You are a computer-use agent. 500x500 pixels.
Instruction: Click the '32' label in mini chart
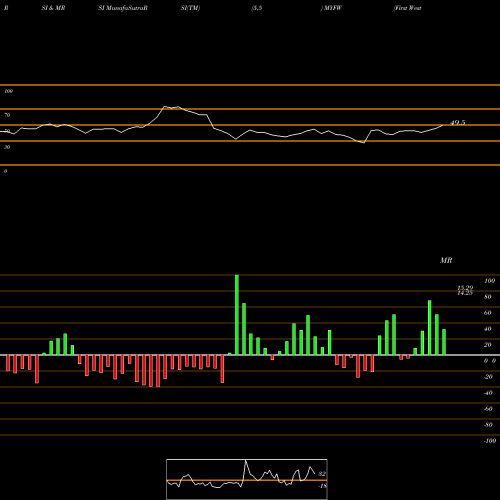tap(322, 474)
